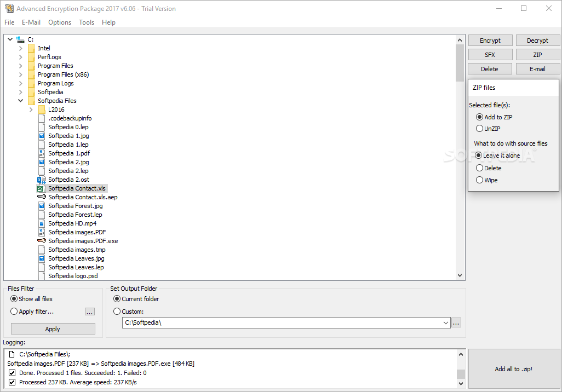
Task: Select Show all files filter option
Action: (x=14, y=299)
